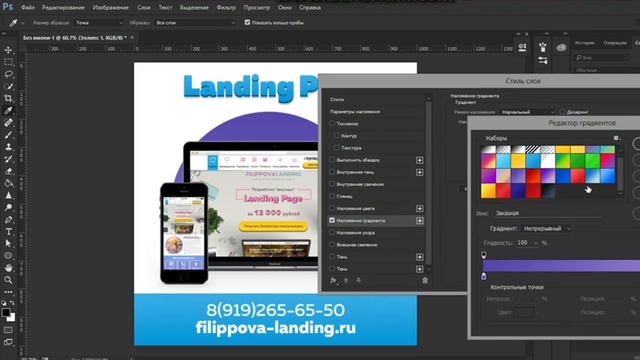Select the Sharpen triangle tool
This screenshot has height=360, width=640.
(8, 196)
